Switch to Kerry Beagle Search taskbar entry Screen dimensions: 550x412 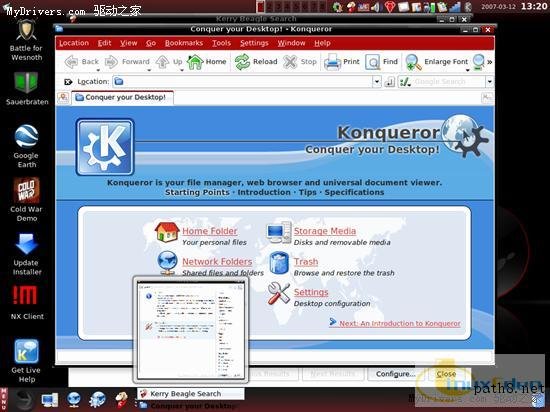click(190, 394)
